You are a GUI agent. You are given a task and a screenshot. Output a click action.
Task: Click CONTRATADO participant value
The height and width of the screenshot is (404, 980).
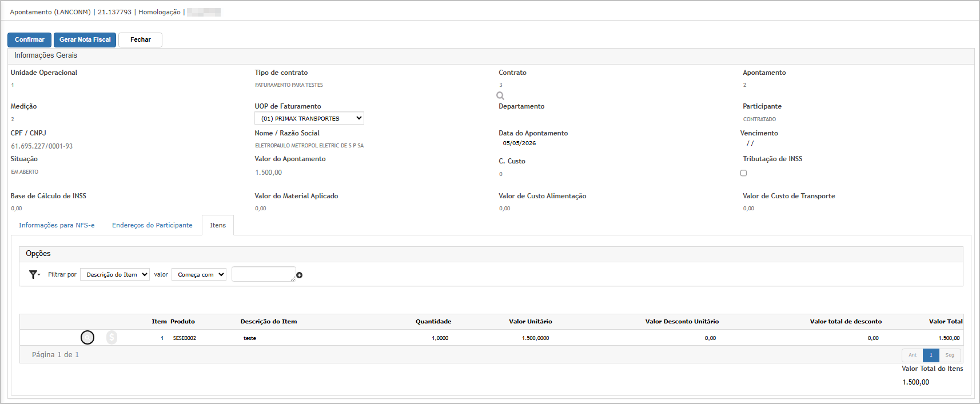click(759, 119)
